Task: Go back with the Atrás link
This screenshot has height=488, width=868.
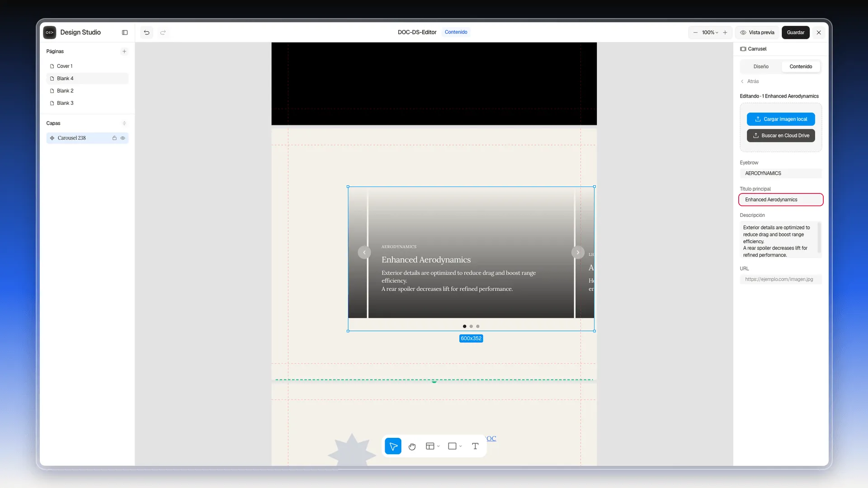Action: click(750, 81)
